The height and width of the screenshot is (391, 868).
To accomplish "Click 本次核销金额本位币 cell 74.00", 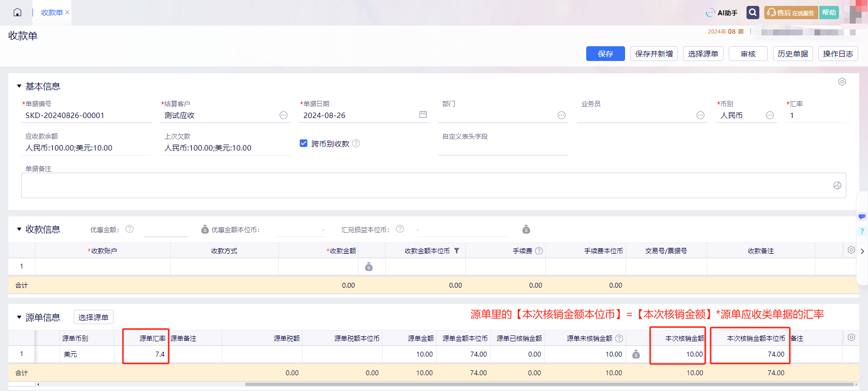I will [x=750, y=354].
